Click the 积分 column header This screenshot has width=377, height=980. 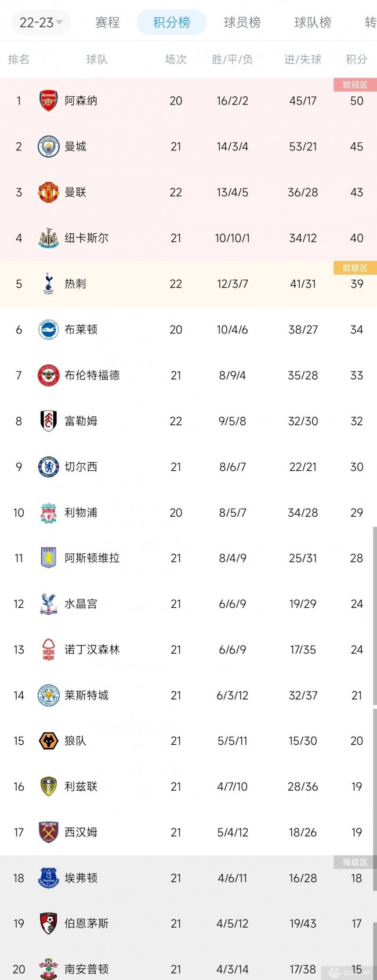tap(357, 59)
